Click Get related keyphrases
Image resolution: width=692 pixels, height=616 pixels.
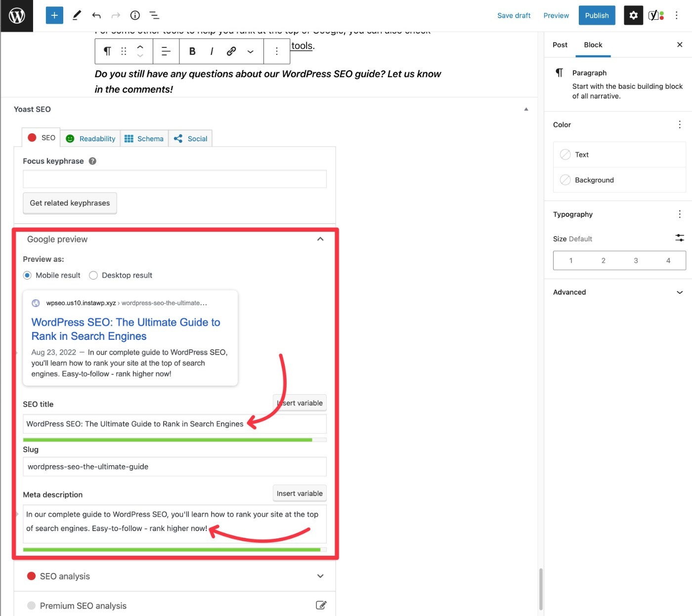[70, 203]
